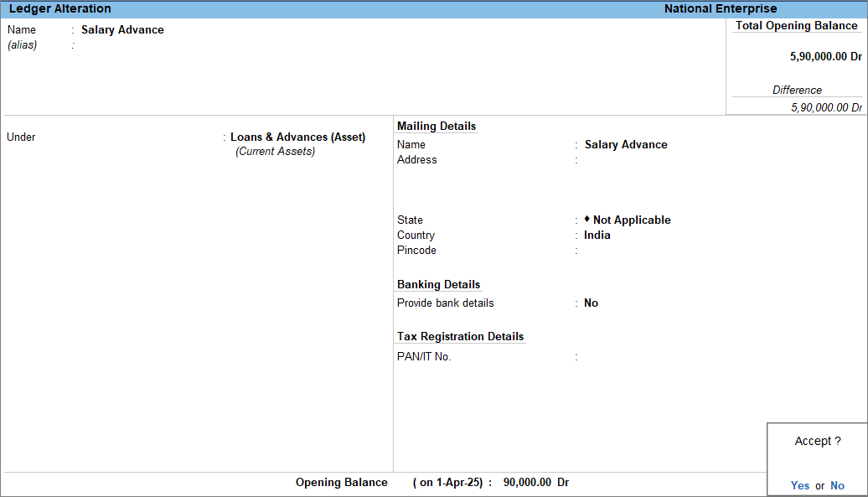Click the diamond marker beside Not Applicable
This screenshot has width=868, height=497.
pyautogui.click(x=587, y=220)
